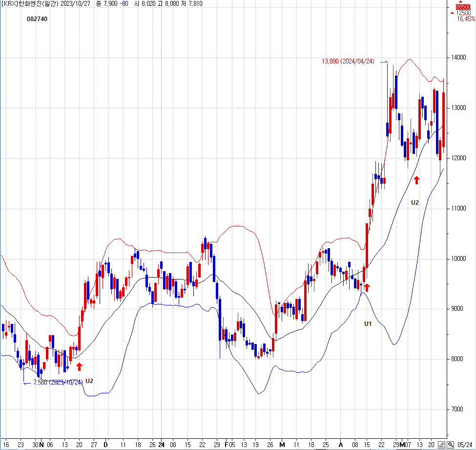Image resolution: width=476 pixels, height=450 pixels.
Task: Click the 9000 price axis label
Action: [457, 309]
